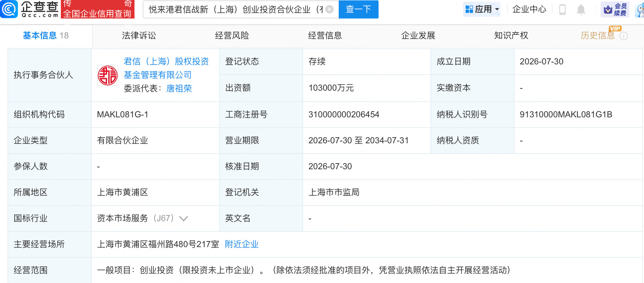Select establishment date next to 成立日期

[x=542, y=62]
